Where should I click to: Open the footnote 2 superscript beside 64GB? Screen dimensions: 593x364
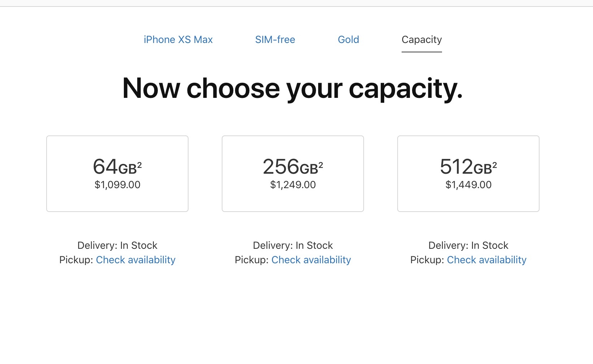point(139,165)
